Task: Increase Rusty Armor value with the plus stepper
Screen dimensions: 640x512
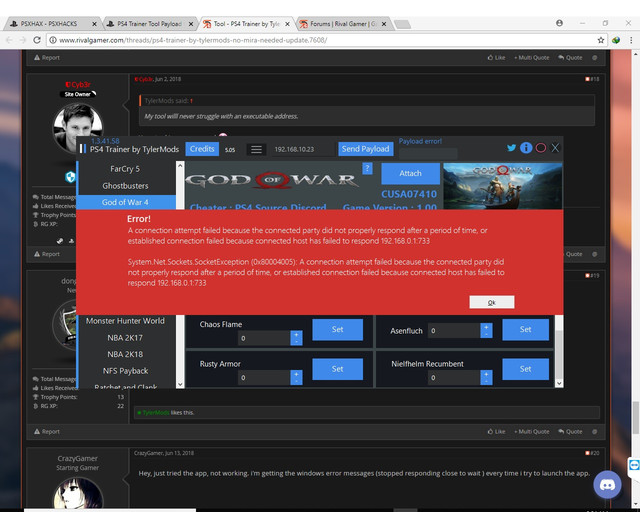Action: point(296,374)
